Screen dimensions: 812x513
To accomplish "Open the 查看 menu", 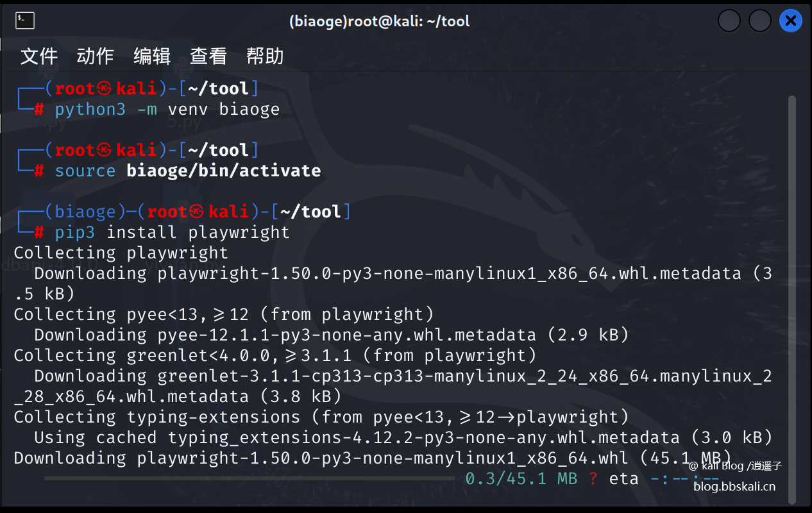I will click(x=208, y=56).
